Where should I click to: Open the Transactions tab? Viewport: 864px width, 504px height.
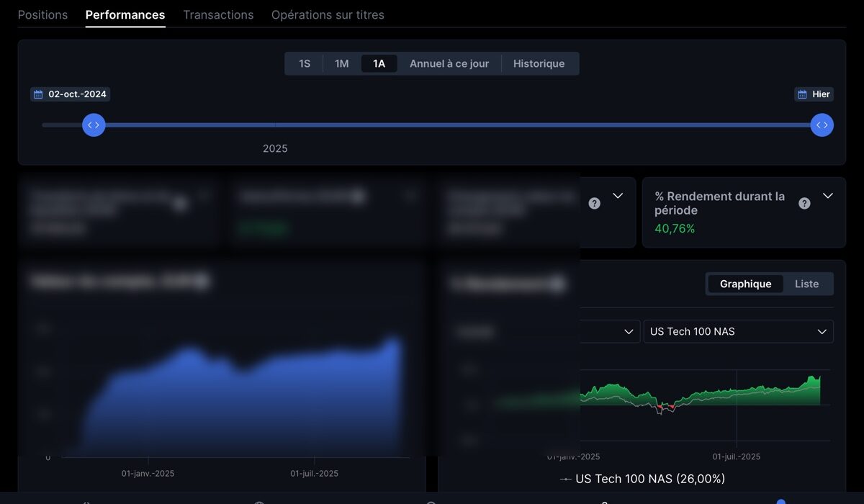(218, 14)
